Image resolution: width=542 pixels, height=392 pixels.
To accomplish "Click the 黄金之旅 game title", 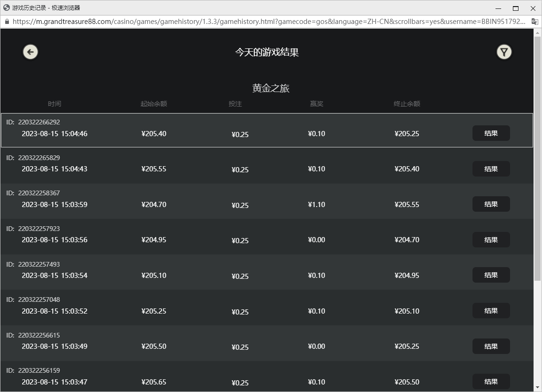I will click(x=271, y=88).
